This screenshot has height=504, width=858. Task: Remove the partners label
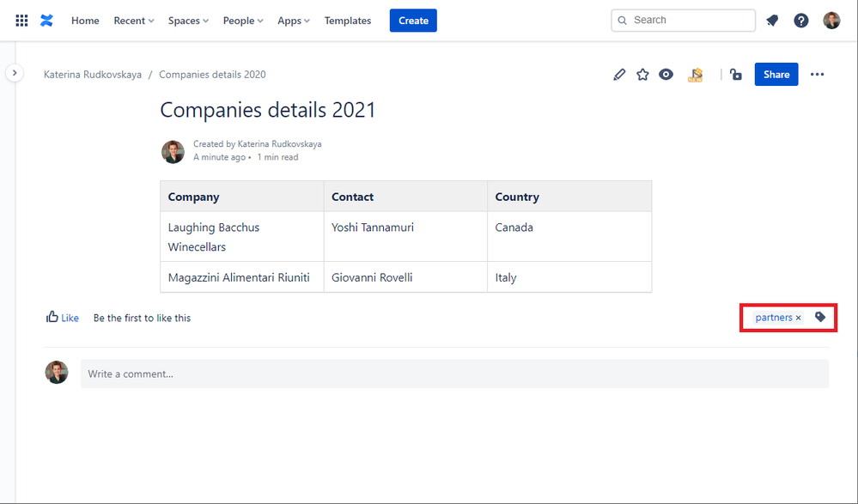tap(799, 318)
